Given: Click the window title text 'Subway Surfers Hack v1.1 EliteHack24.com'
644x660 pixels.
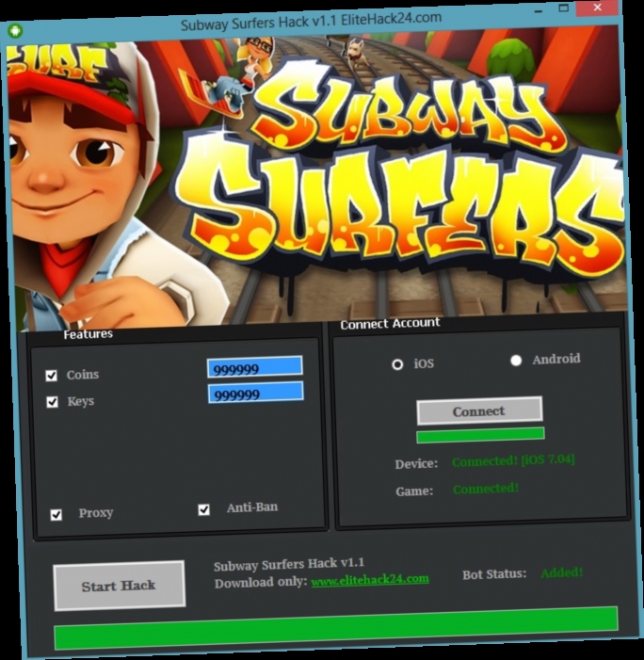Looking at the screenshot, I should 311,21.
